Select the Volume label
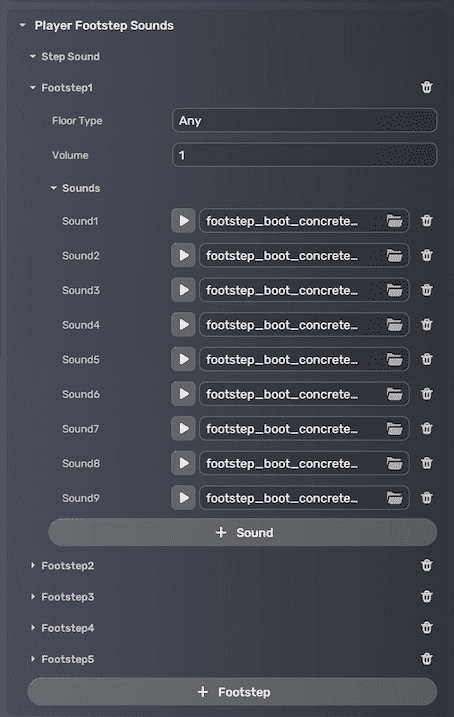The width and height of the screenshot is (454, 717). coord(70,155)
